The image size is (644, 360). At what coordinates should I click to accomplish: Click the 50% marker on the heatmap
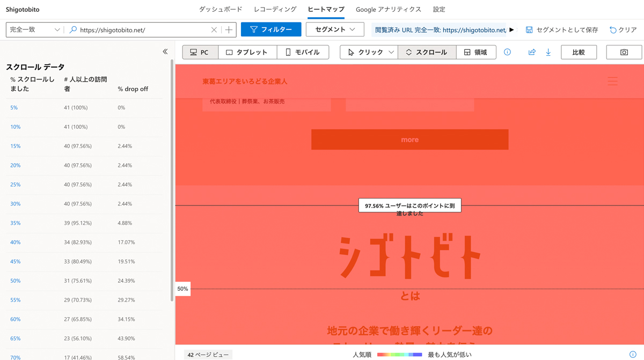[182, 289]
